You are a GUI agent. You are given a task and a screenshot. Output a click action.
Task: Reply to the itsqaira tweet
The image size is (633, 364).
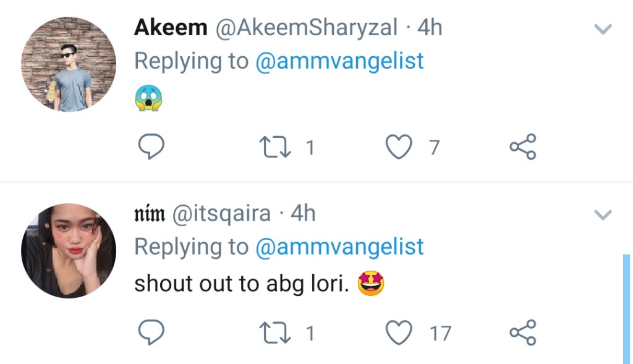coord(150,333)
